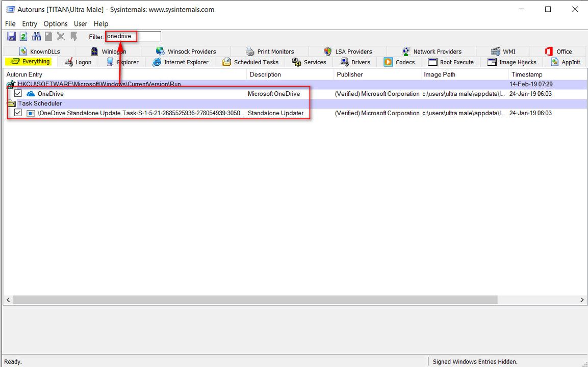Switch to the Logon tab
The image size is (588, 367).
(x=78, y=62)
